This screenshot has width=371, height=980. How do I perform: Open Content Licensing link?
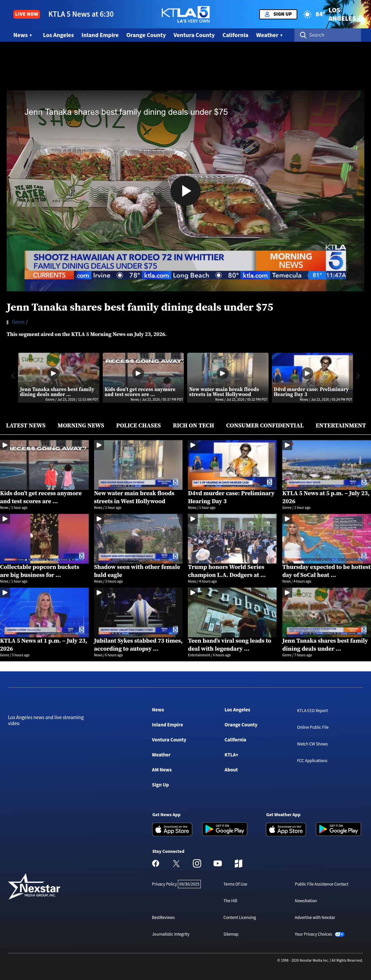(240, 917)
